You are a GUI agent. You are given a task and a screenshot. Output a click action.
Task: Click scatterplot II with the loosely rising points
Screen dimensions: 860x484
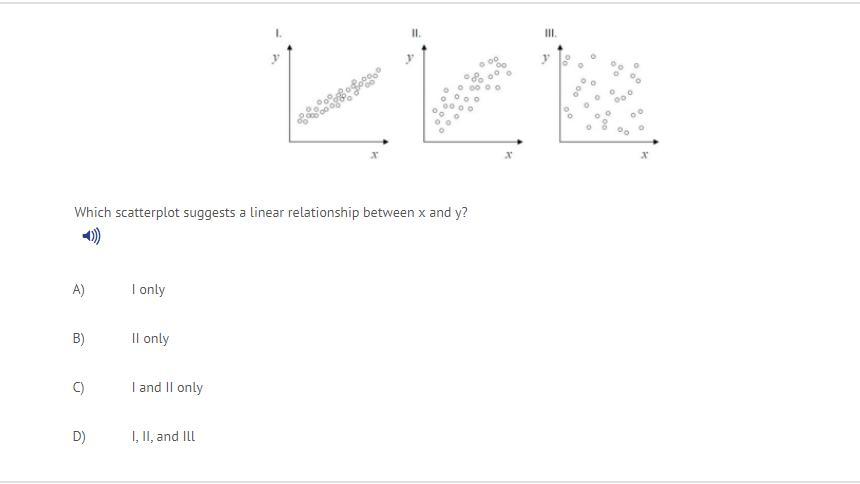(x=470, y=95)
